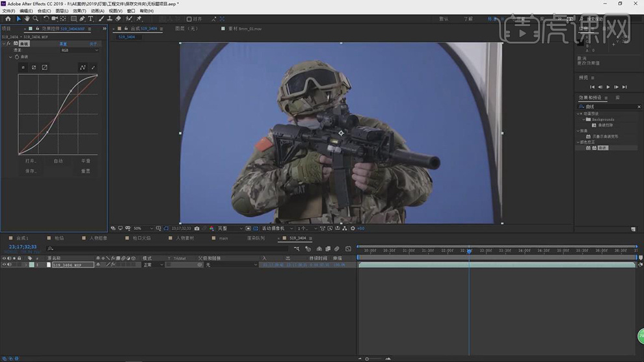The image size is (644, 362).
Task: Toggle the 对齐 snapping checkbox
Action: 189,19
